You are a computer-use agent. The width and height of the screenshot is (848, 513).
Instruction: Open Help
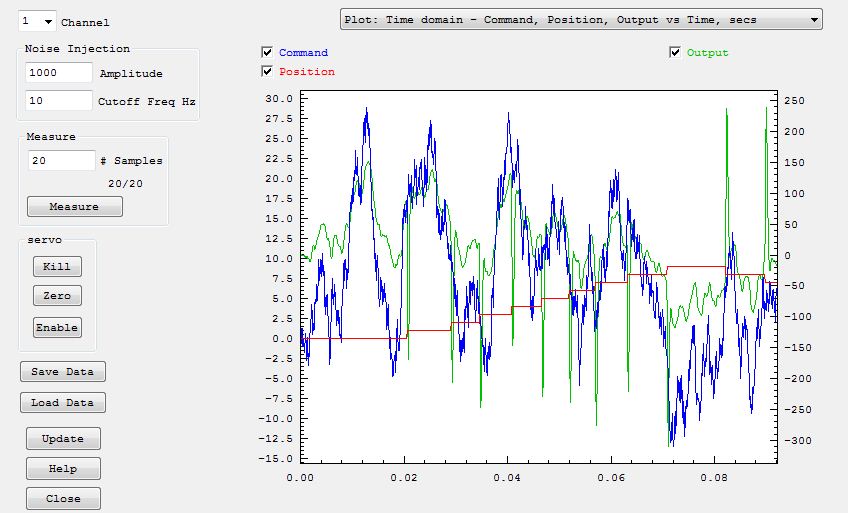63,469
